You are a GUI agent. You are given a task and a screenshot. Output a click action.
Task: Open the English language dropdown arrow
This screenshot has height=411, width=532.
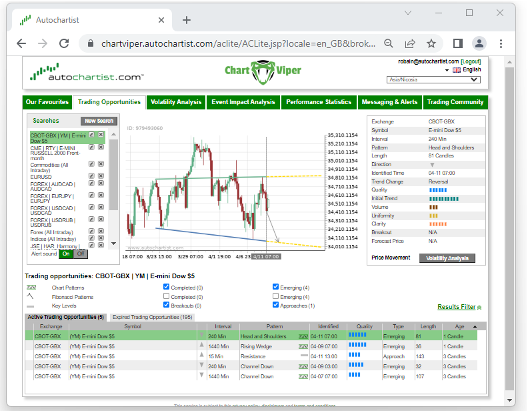447,70
